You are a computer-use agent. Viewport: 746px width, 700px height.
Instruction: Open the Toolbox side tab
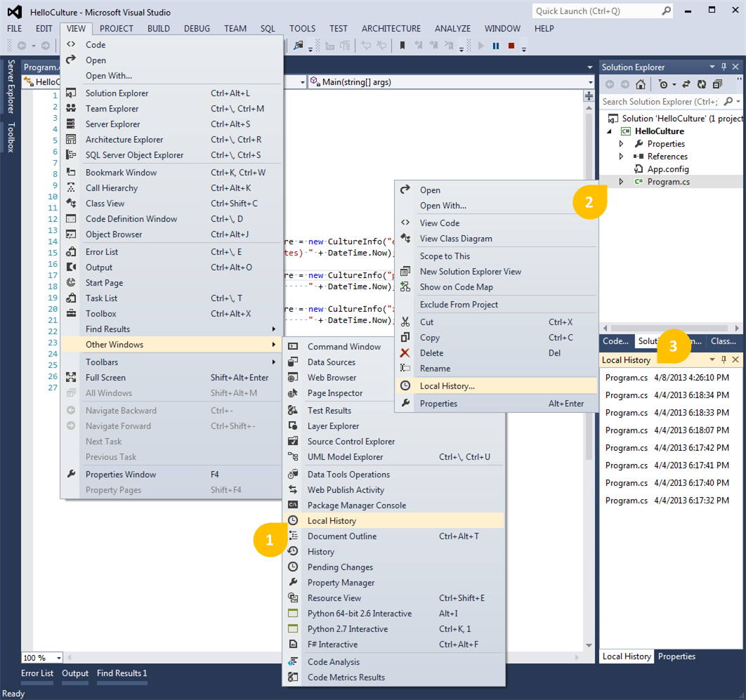coord(11,137)
